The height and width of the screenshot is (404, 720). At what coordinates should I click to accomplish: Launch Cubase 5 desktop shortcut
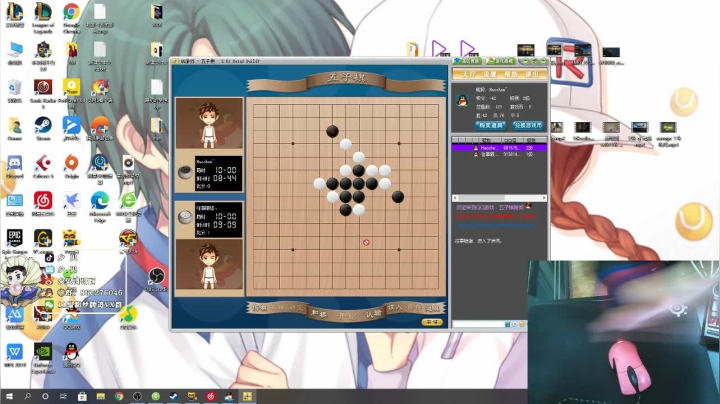pos(43,164)
